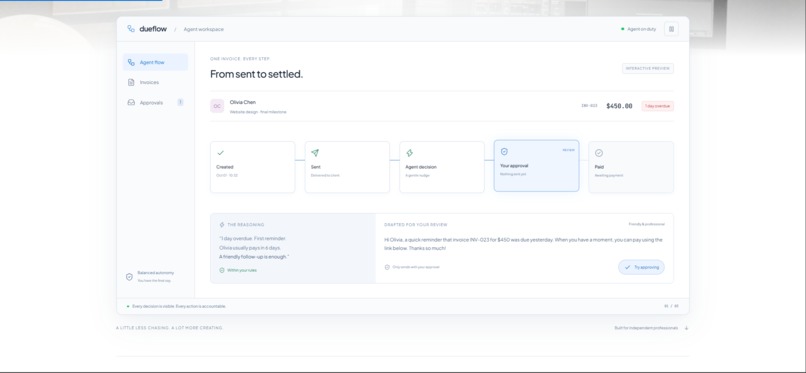Click the Agent workspace breadcrumb
Viewport: 806px width, 373px height.
click(204, 29)
